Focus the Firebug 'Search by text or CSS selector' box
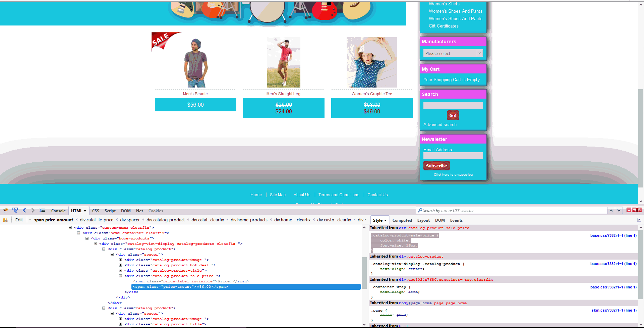This screenshot has height=328, width=644. coord(512,211)
